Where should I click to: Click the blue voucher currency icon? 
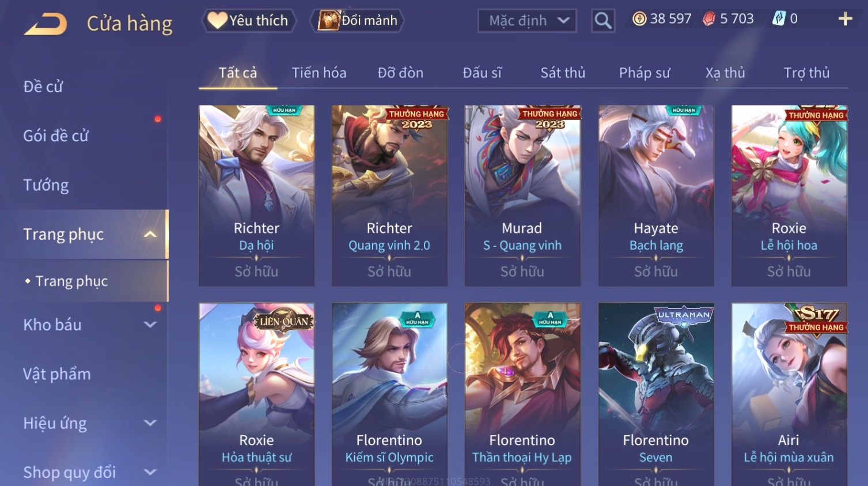(x=778, y=19)
